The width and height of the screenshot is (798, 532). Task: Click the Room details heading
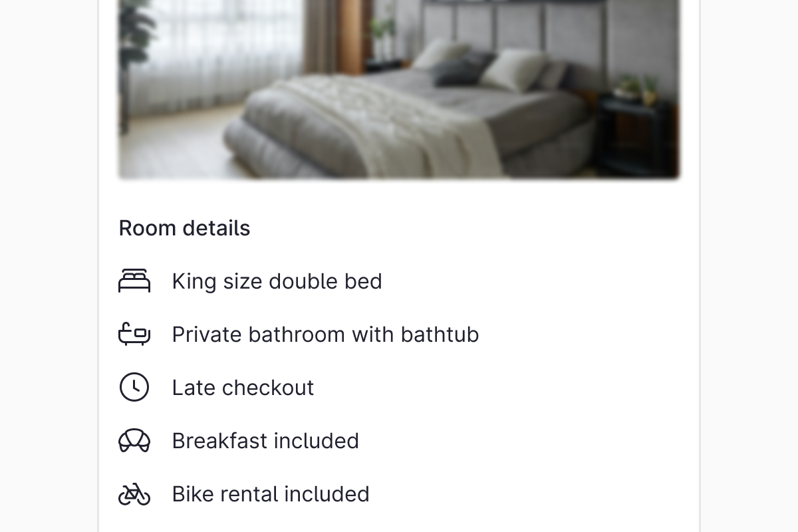184,228
